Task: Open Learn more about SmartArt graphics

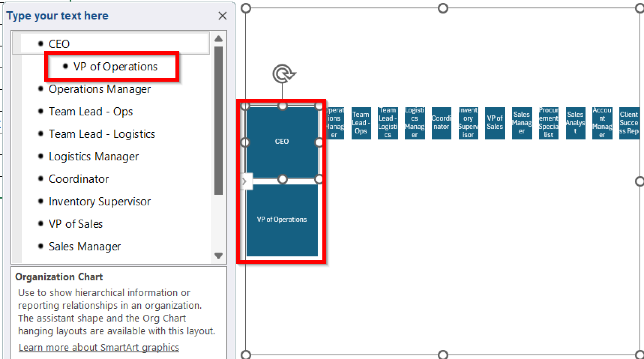Action: pos(99,347)
